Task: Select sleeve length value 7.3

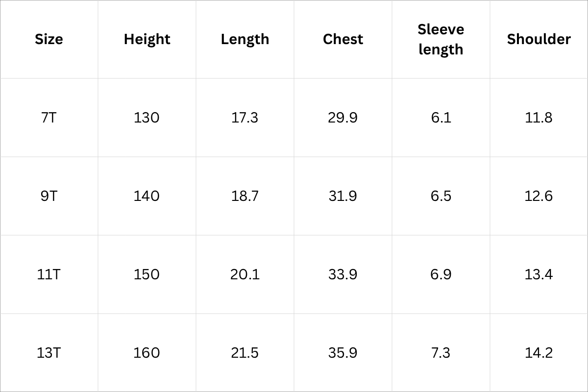Action: coord(441,353)
